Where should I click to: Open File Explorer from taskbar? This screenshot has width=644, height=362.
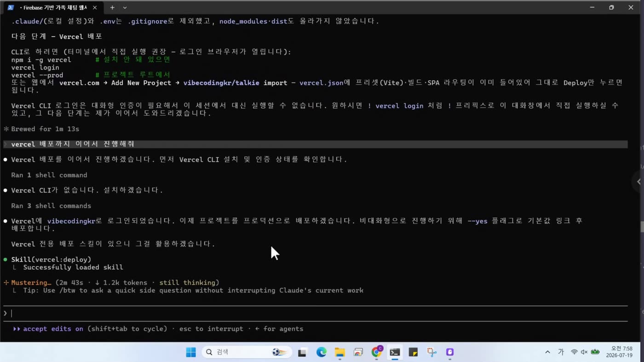(x=339, y=352)
